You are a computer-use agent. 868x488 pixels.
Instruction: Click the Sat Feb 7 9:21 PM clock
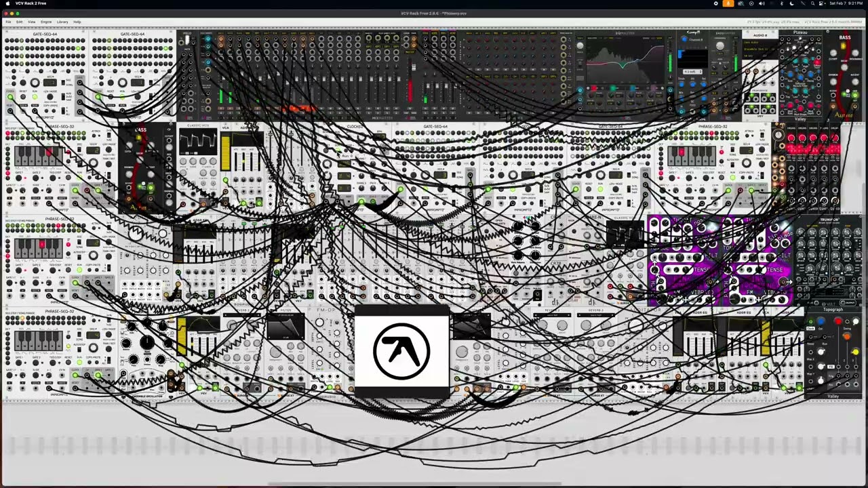pyautogui.click(x=846, y=3)
